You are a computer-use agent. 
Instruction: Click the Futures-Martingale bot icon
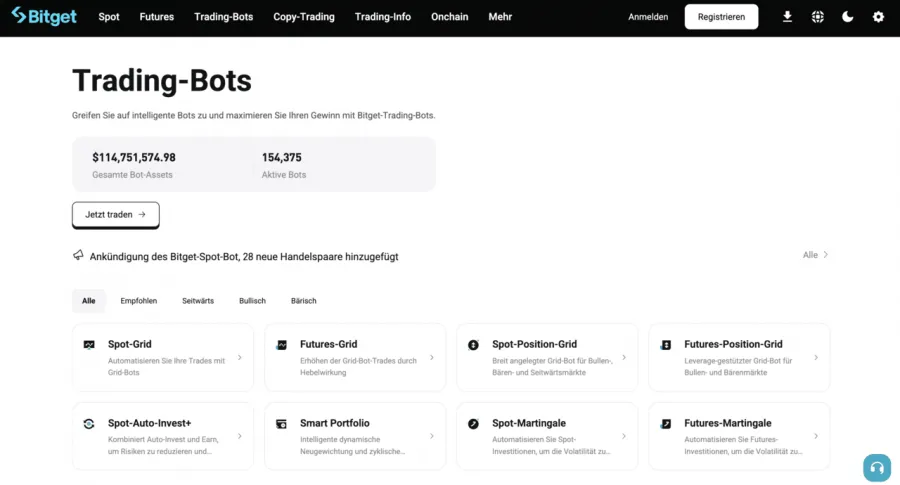665,424
